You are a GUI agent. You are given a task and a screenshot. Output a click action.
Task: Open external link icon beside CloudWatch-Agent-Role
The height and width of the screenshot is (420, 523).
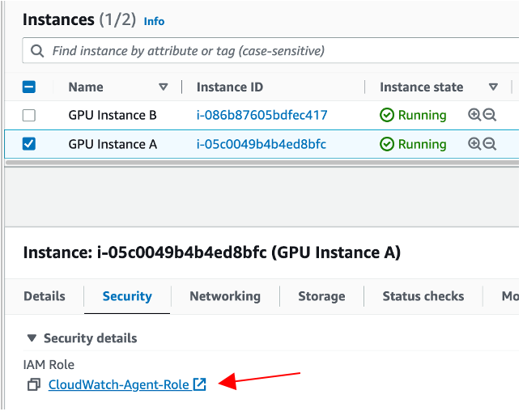point(199,384)
